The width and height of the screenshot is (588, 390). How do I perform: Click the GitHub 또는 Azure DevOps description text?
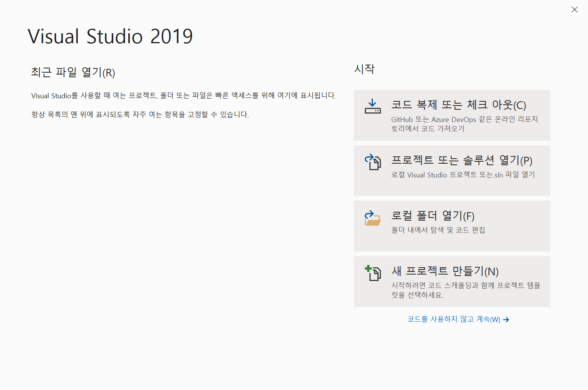(465, 124)
